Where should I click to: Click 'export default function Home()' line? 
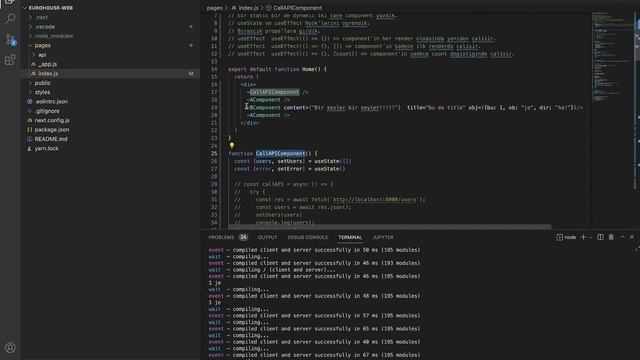tap(277, 69)
